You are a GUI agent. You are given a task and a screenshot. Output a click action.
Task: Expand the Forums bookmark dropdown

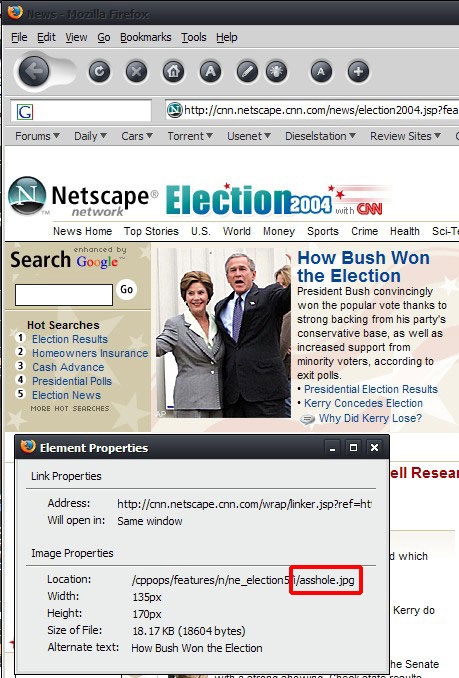[x=37, y=136]
